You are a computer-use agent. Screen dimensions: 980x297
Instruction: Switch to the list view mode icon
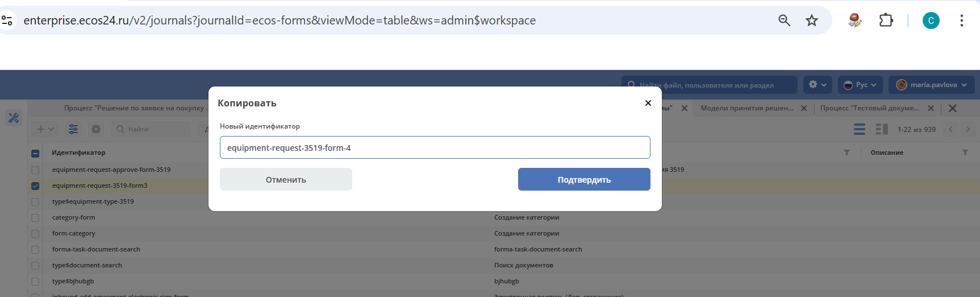coord(860,129)
